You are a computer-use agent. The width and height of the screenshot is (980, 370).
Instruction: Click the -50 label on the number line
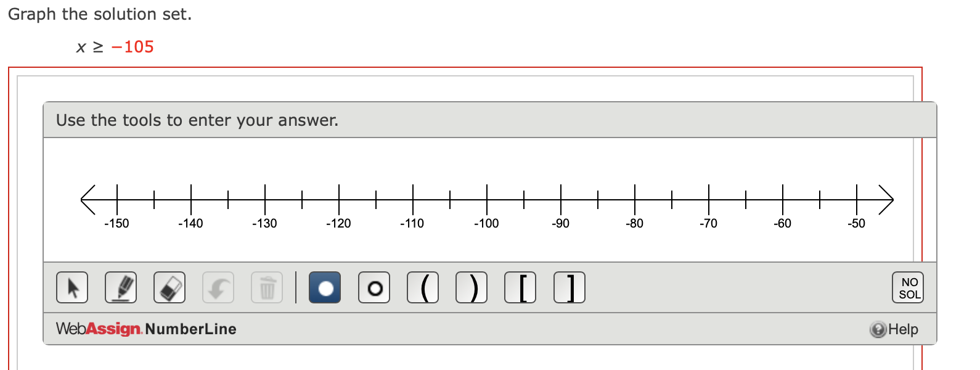pyautogui.click(x=857, y=224)
